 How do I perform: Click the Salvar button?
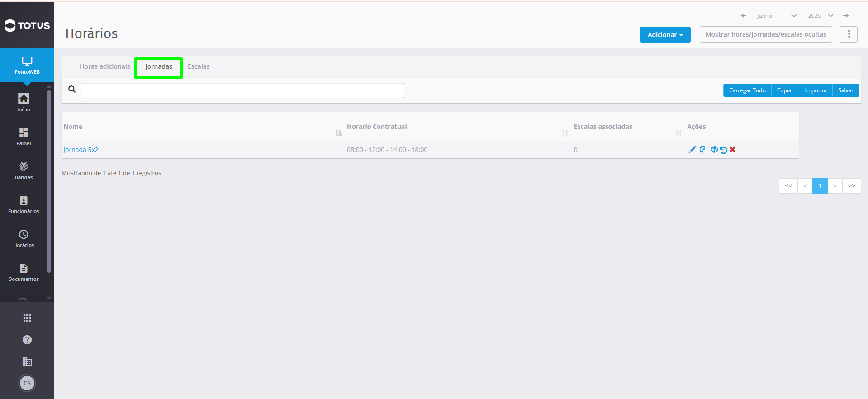click(846, 90)
